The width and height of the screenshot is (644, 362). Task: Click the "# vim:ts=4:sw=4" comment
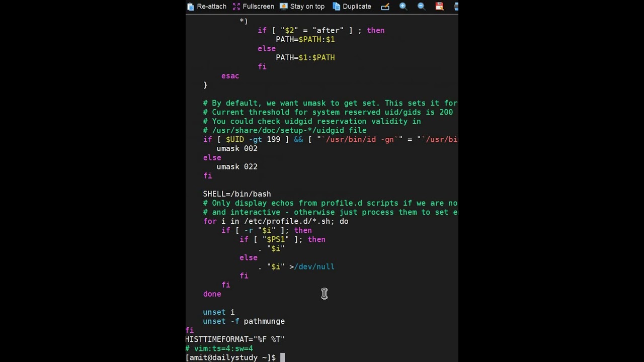219,348
